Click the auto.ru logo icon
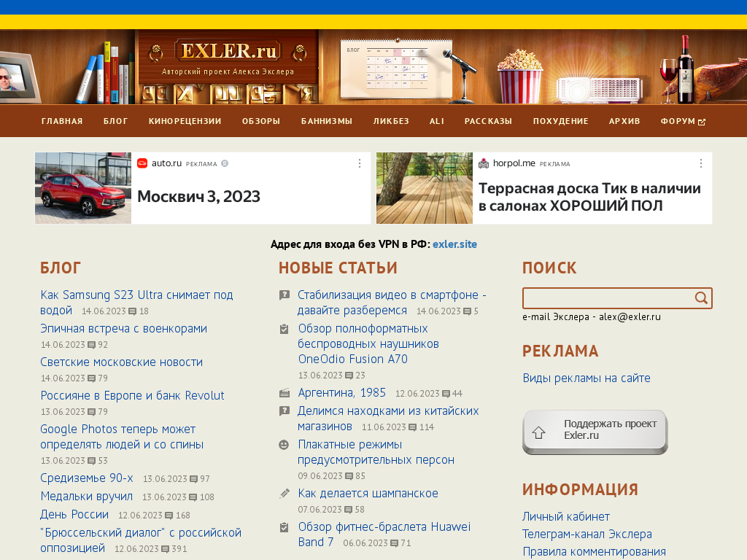The width and height of the screenshot is (747, 560). coord(142,163)
